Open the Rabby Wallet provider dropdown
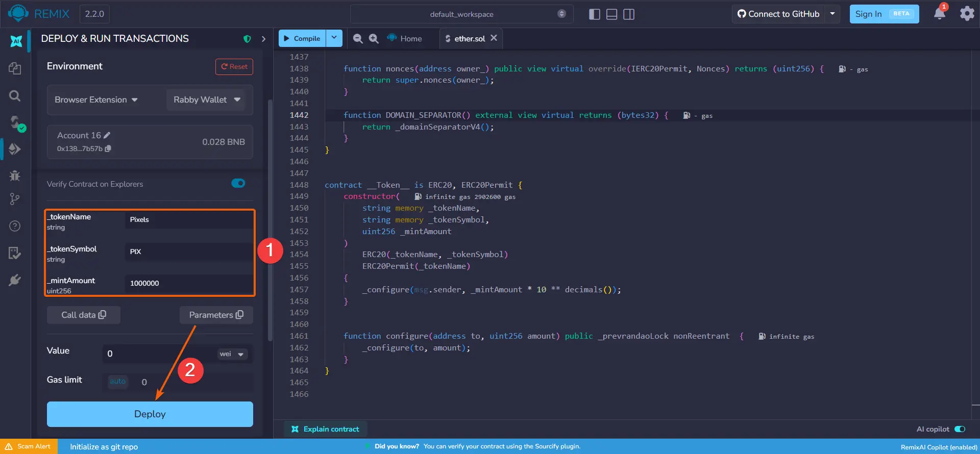This screenshot has width=980, height=454. click(x=207, y=100)
